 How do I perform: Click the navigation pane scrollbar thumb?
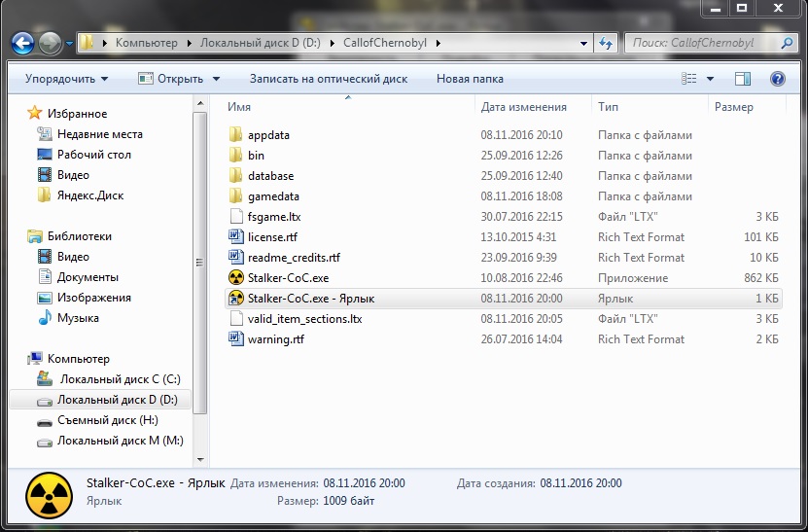pyautogui.click(x=200, y=263)
